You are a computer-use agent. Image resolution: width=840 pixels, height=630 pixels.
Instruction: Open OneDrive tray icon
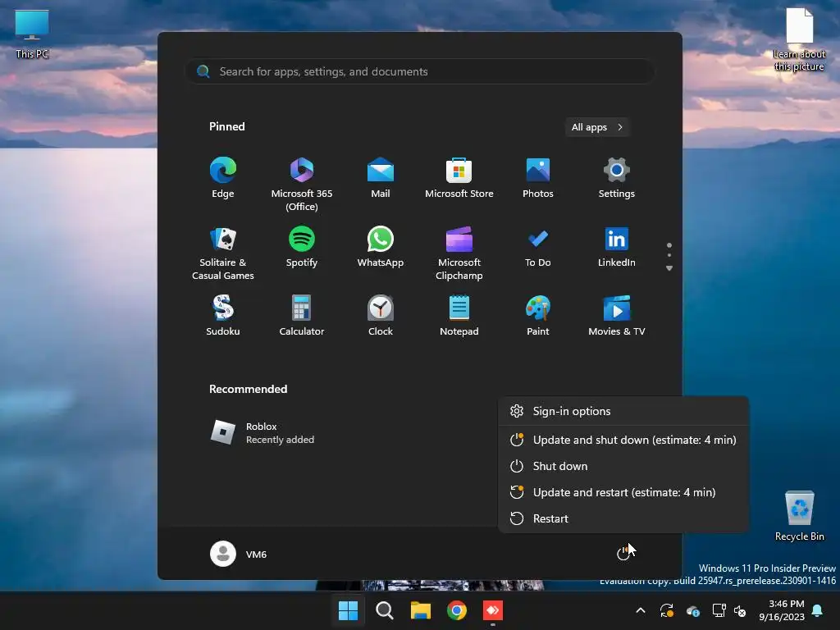coord(692,610)
